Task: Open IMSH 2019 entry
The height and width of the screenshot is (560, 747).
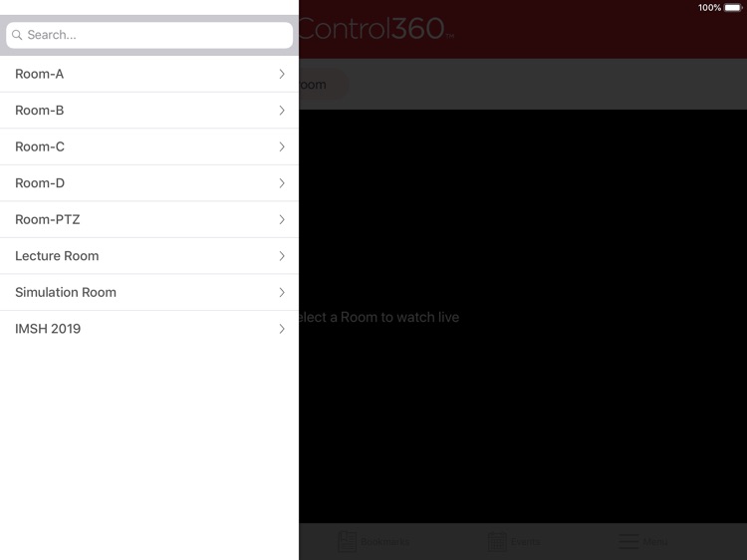Action: [x=149, y=329]
